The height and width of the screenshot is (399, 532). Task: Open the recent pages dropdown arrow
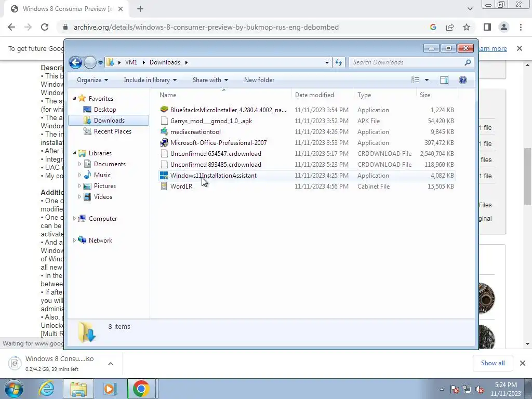100,63
